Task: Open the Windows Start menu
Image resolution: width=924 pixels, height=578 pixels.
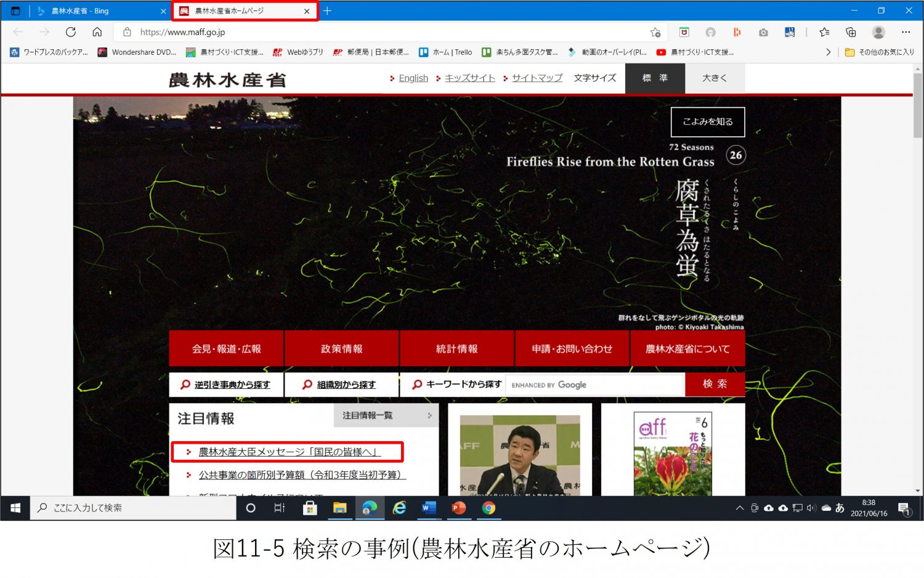Action: [x=15, y=508]
